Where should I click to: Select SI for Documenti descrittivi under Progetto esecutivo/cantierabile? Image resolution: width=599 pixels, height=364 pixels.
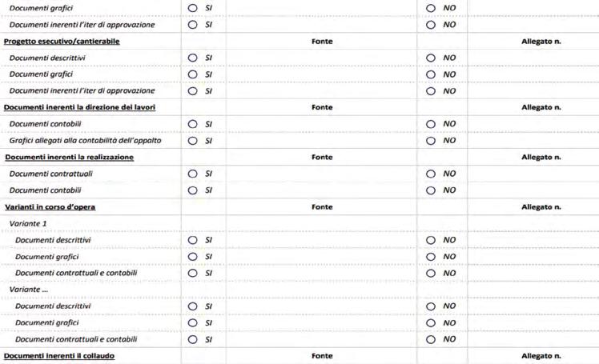coord(193,58)
